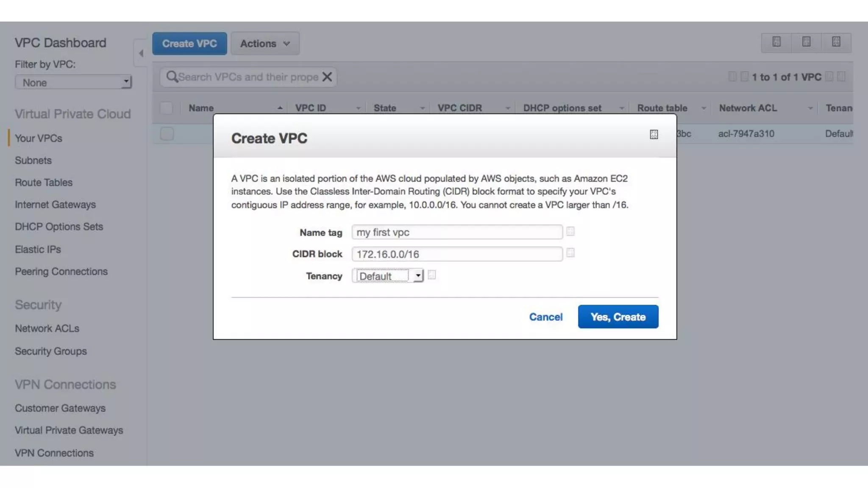The width and height of the screenshot is (868, 488).
Task: Open Subnets in the sidebar
Action: tap(33, 161)
